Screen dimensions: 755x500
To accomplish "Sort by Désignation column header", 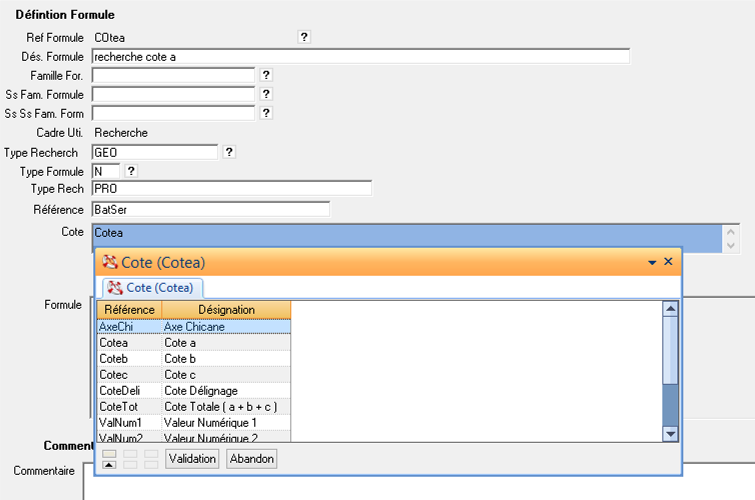I will pos(226,310).
